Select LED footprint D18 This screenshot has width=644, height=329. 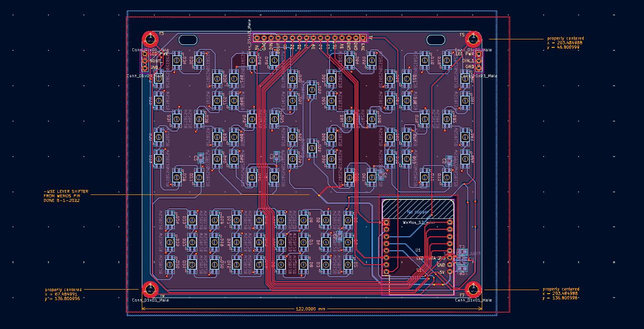[215, 220]
